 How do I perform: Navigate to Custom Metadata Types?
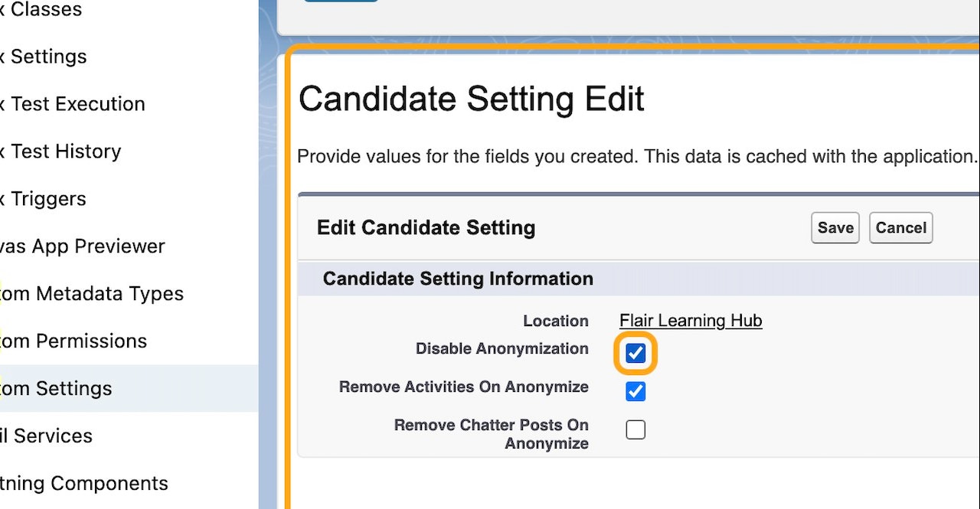coord(90,294)
